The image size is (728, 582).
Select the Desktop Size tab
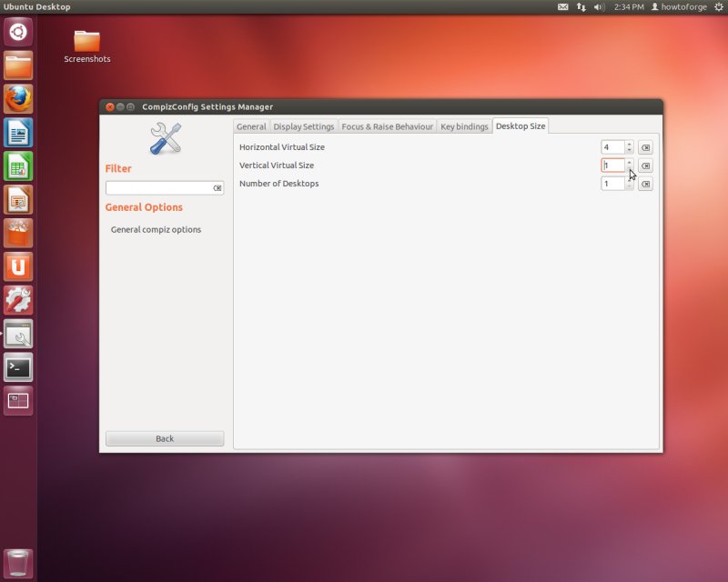coord(521,126)
